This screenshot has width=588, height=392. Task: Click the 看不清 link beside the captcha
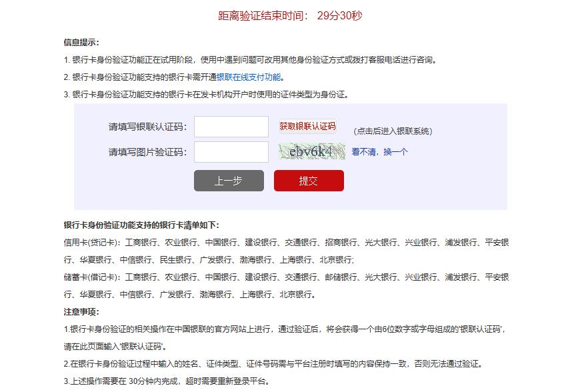point(364,153)
